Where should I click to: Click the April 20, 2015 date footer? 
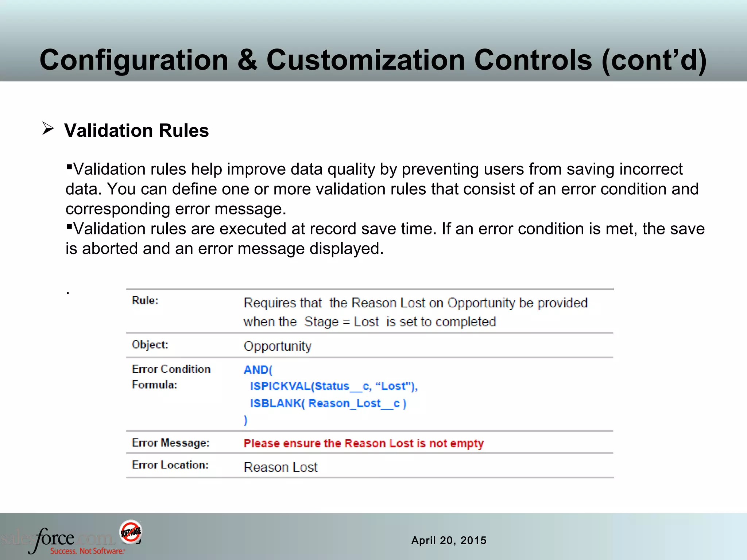449,540
